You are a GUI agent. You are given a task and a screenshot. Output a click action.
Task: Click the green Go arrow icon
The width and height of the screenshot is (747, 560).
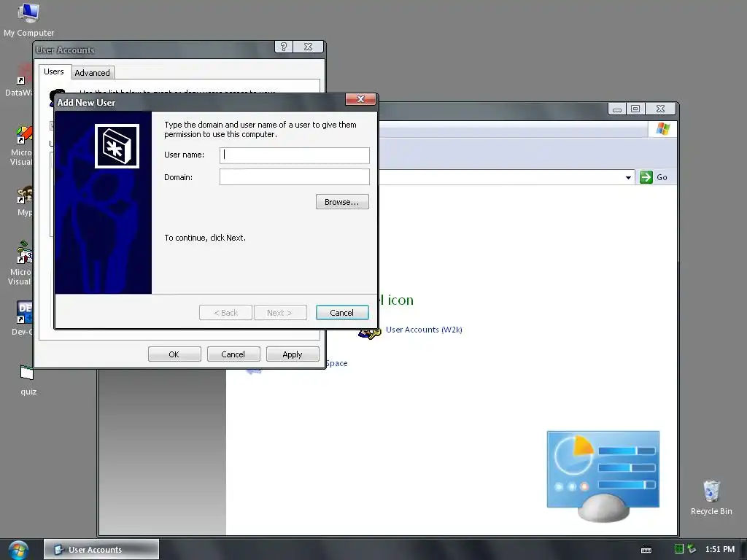(646, 177)
